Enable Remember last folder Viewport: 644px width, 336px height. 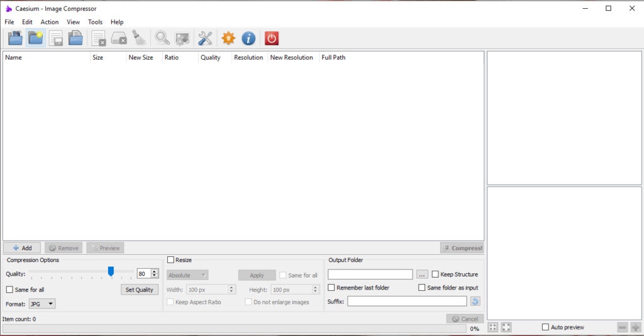point(331,288)
